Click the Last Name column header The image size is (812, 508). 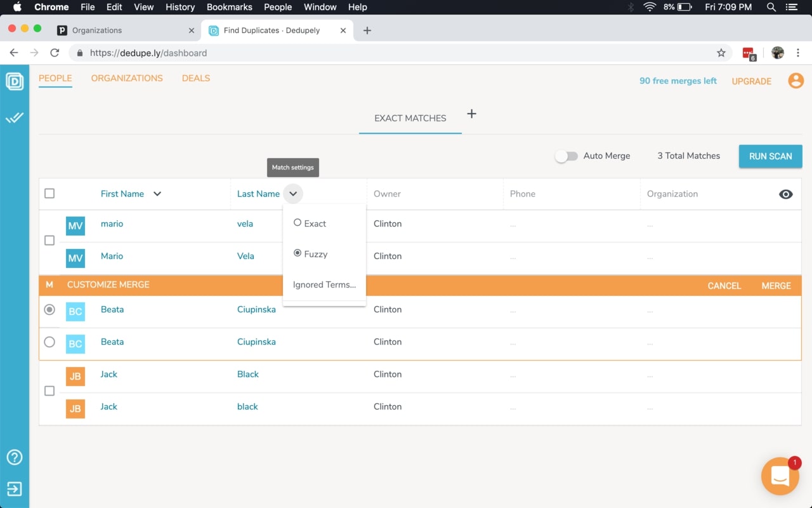(x=258, y=194)
